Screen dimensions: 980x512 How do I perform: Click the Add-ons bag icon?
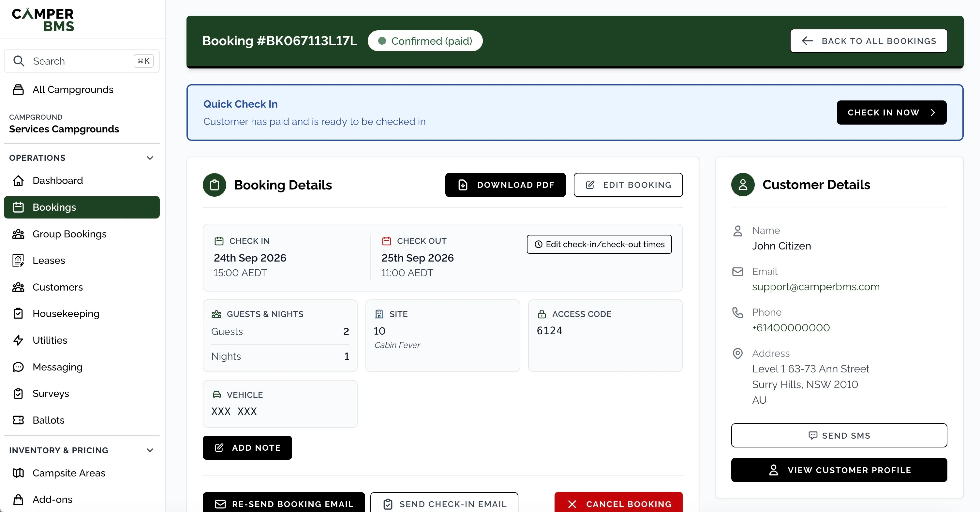coord(18,499)
